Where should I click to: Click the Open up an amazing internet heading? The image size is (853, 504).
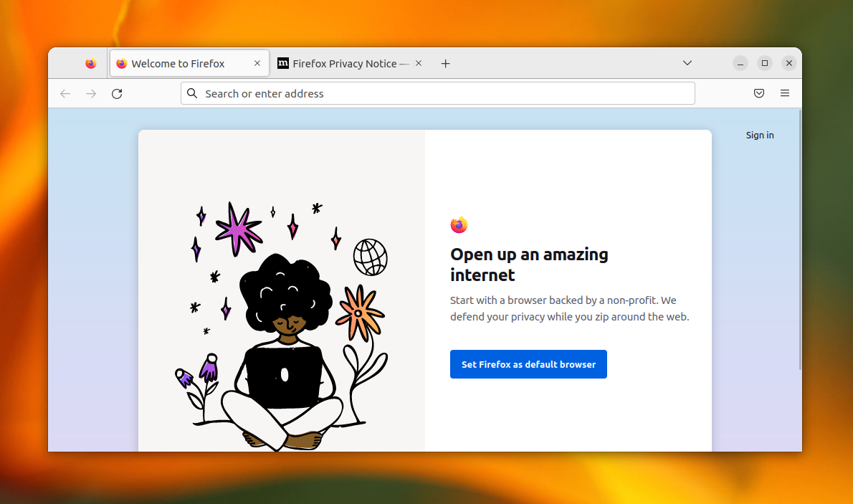point(529,265)
